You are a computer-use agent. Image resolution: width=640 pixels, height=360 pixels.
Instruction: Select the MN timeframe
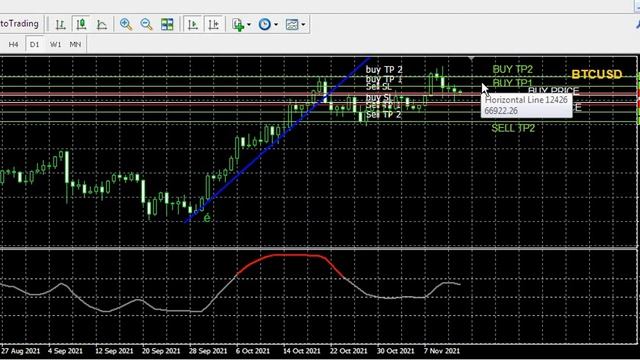pyautogui.click(x=75, y=44)
